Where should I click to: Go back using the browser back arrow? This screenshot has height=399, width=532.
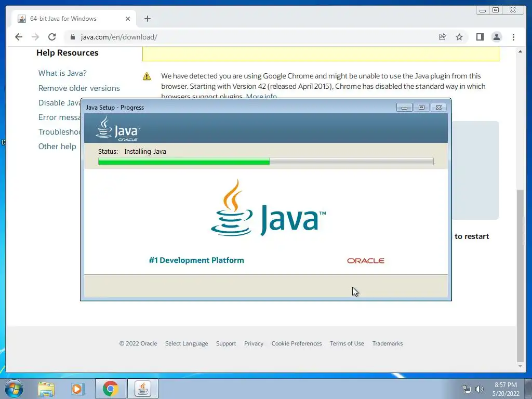tap(19, 37)
